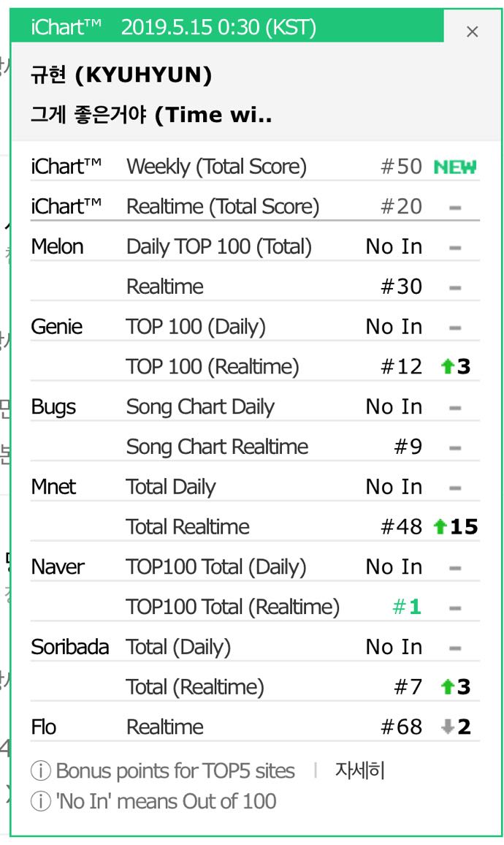Screen dimensions: 504x845
Task: Open the 자세히 details link
Action: [x=359, y=770]
